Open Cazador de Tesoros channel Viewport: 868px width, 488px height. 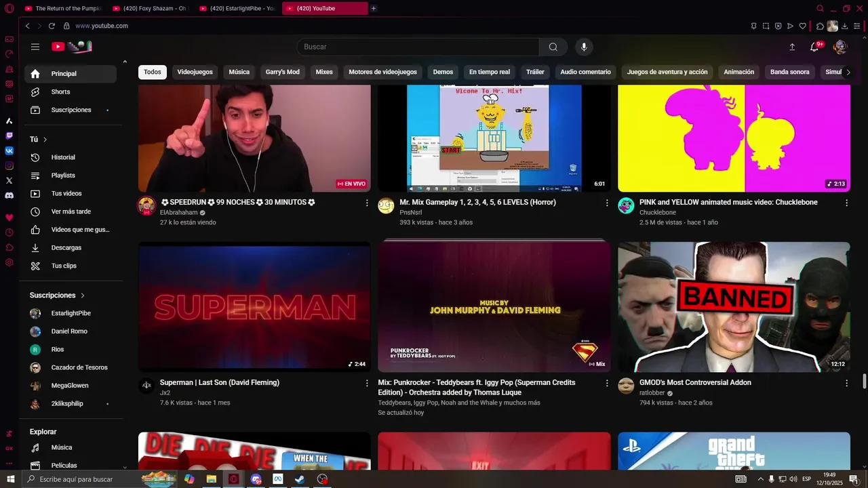click(71, 367)
